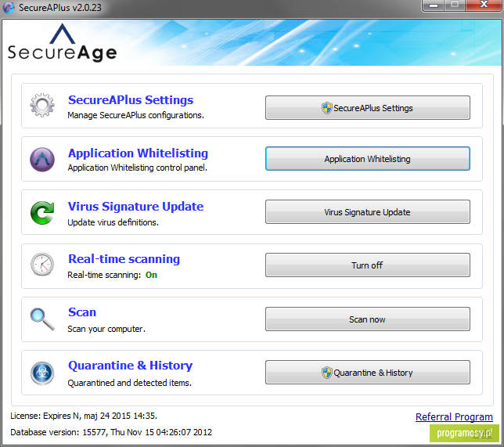Click the blue Real-time scanning heading
Image resolution: width=504 pixels, height=447 pixels.
(x=124, y=259)
